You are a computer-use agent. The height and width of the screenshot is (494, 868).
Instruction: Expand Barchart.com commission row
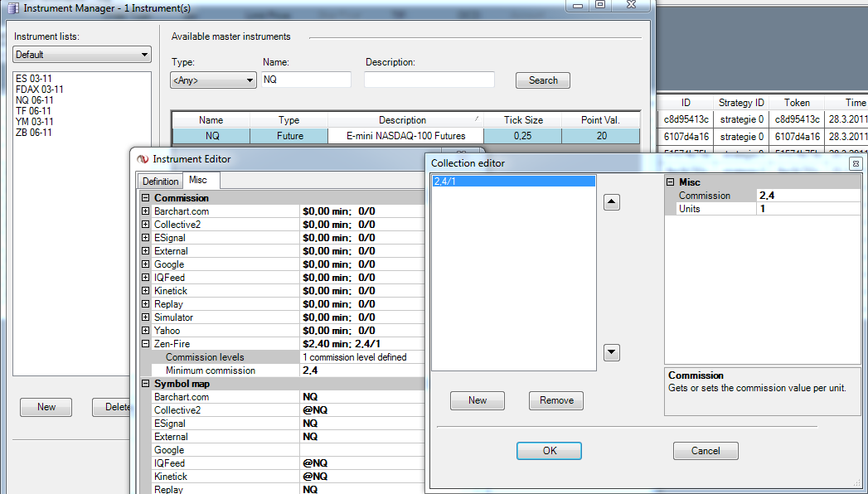click(145, 211)
